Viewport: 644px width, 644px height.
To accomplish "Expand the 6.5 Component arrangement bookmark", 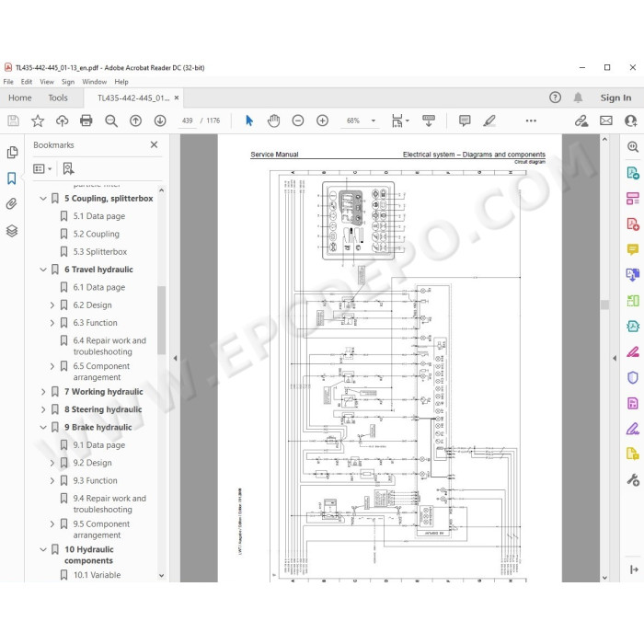I will [x=52, y=366].
